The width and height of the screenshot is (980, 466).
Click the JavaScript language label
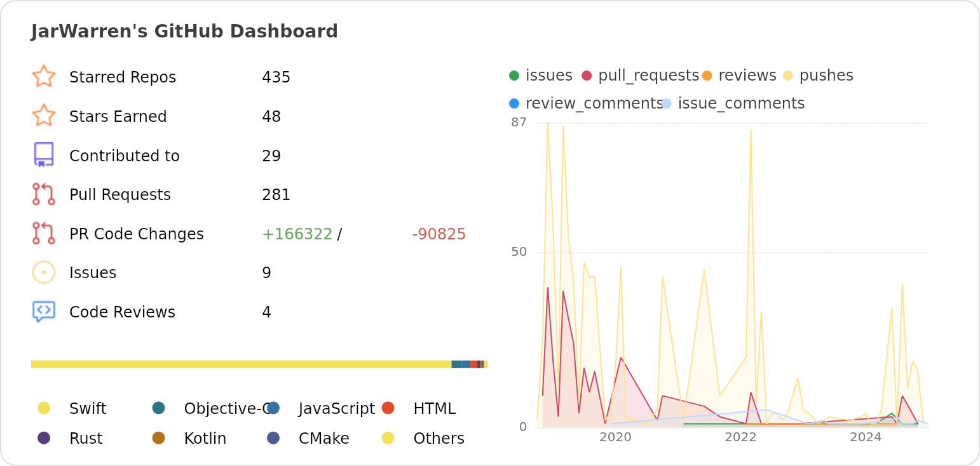tap(337, 409)
